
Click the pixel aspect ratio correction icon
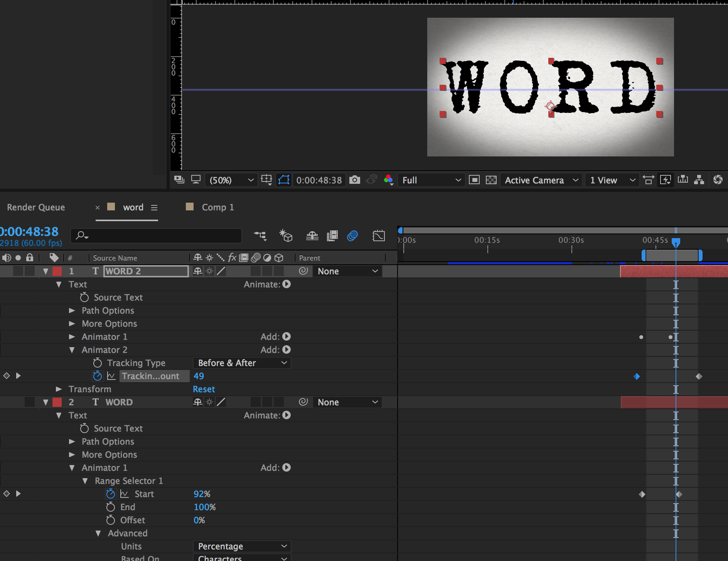(x=649, y=180)
